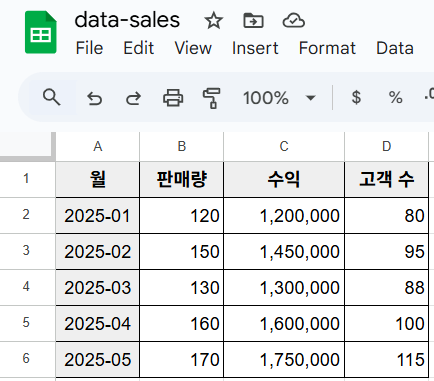Select the '수익' header cell
The width and height of the screenshot is (434, 381).
pos(284,179)
